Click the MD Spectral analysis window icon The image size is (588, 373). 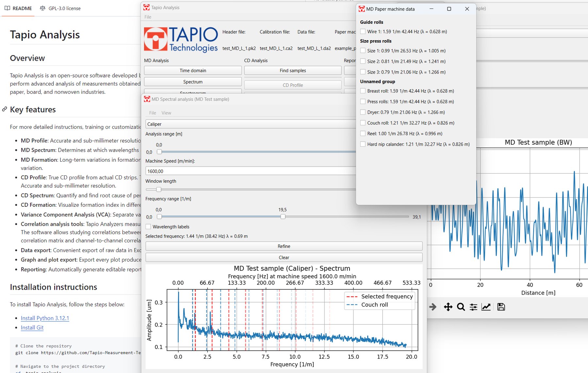147,99
